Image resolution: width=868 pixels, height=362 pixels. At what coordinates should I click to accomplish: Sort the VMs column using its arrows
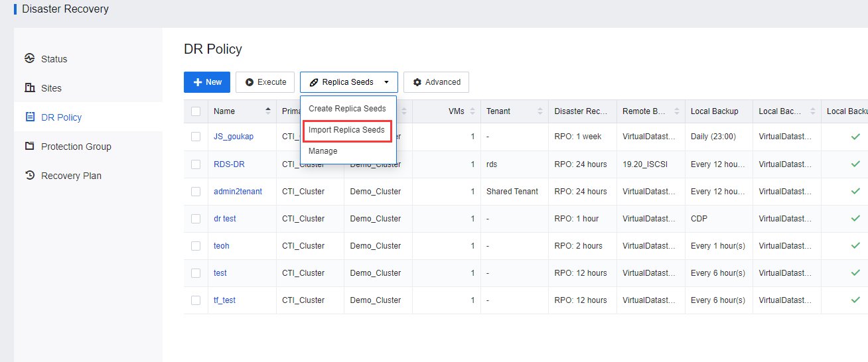coord(472,111)
